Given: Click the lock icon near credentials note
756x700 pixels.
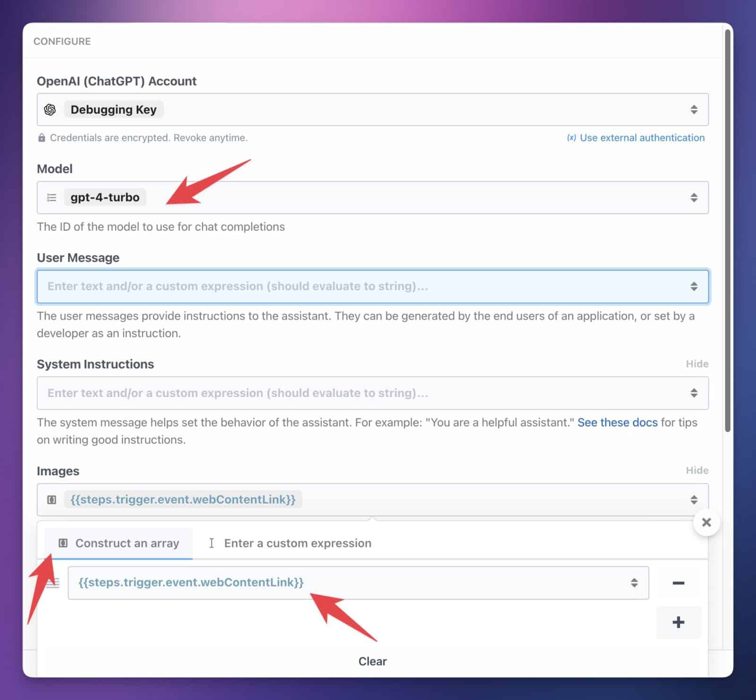Looking at the screenshot, I should [42, 138].
